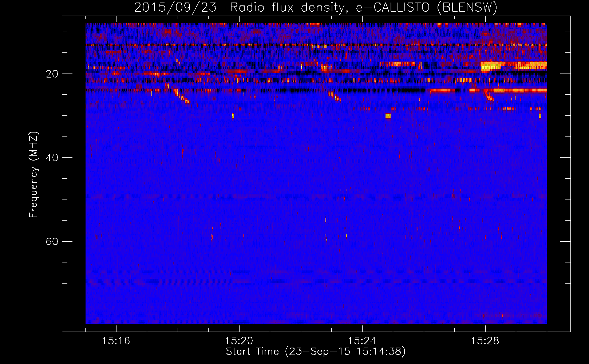Click the 15:24 time tick label
The height and width of the screenshot is (364, 589).
coord(362,341)
